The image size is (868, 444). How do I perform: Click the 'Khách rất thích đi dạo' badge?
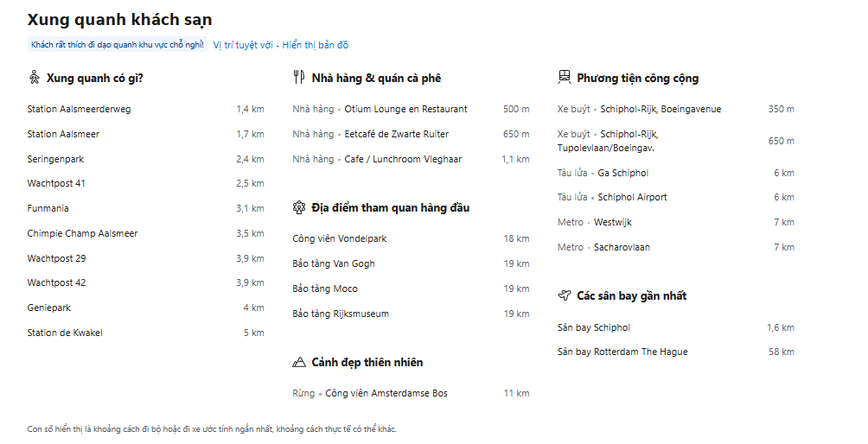(118, 45)
